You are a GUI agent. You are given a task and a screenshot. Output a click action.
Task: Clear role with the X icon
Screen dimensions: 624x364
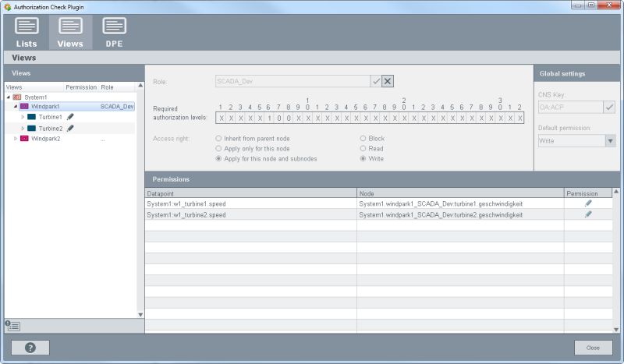[388, 81]
